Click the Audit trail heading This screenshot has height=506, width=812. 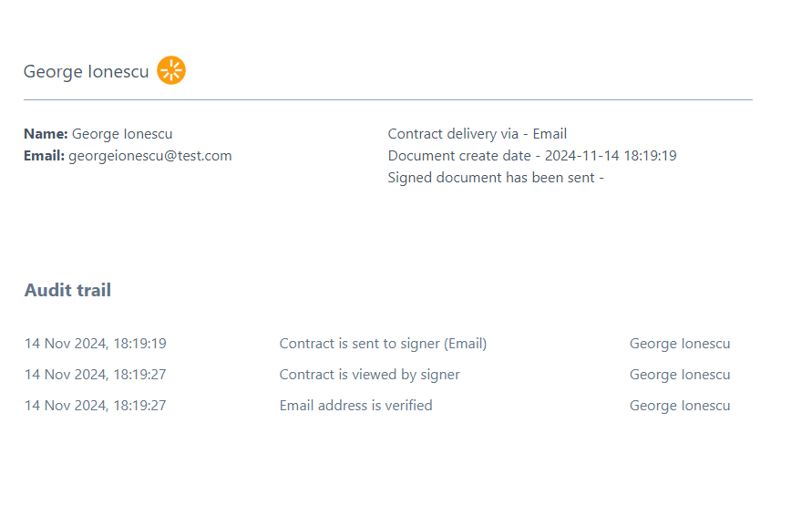(x=67, y=291)
